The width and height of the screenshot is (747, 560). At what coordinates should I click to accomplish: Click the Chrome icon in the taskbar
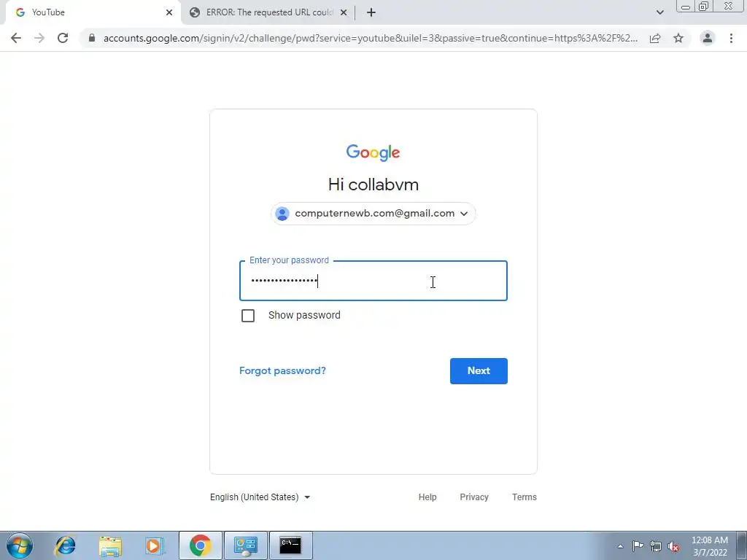[x=201, y=545]
